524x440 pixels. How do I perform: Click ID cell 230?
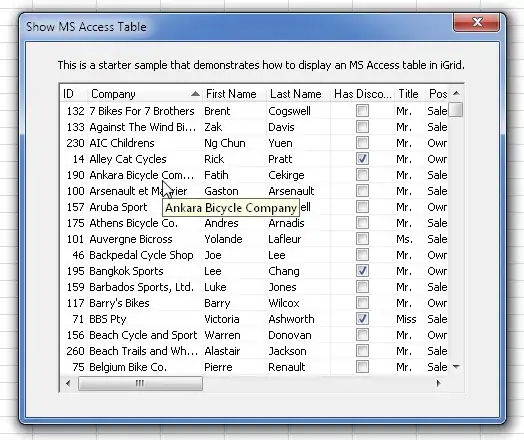click(76, 143)
